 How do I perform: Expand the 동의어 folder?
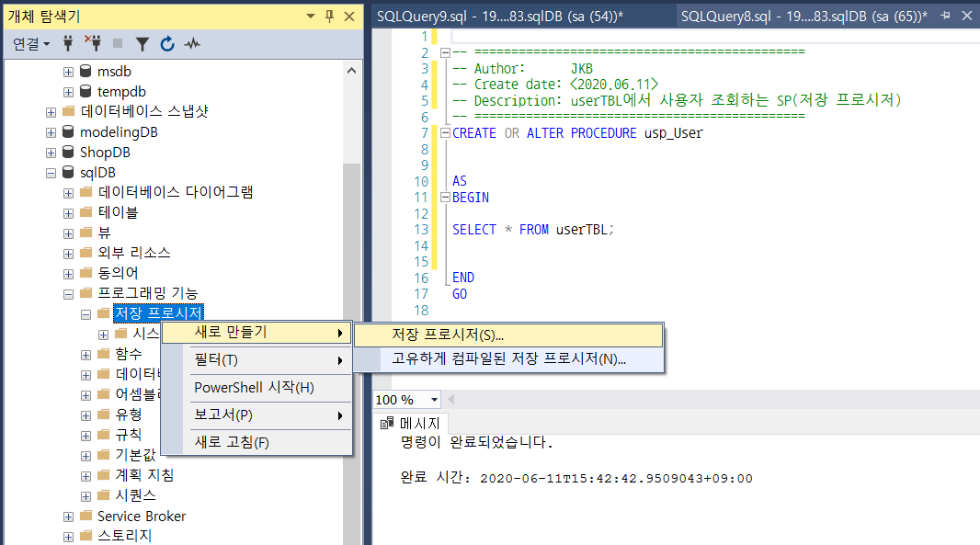tap(68, 274)
